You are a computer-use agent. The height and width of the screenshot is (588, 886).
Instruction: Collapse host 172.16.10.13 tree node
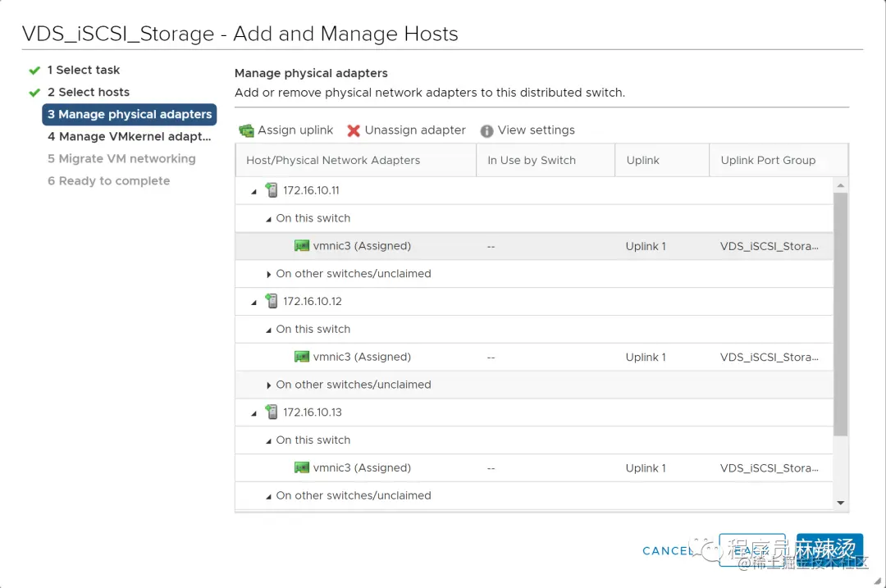254,413
